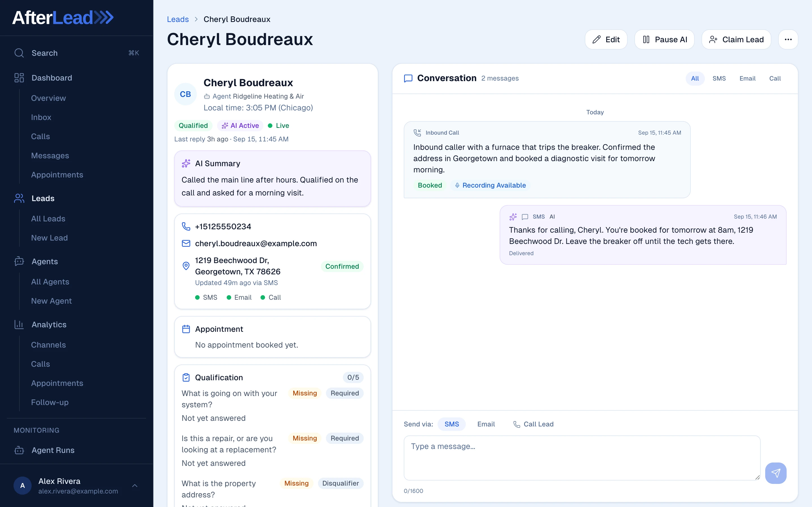Click the Analytics bar chart icon
The width and height of the screenshot is (812, 507).
[19, 324]
